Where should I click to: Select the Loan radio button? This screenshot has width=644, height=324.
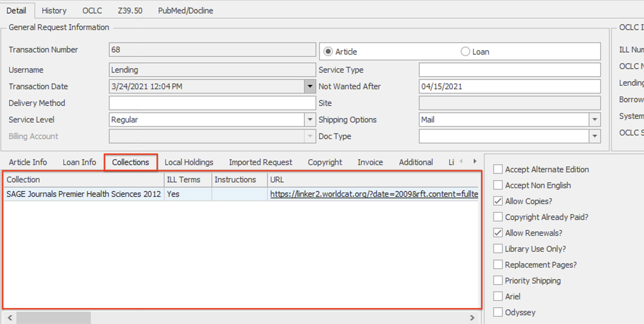[465, 52]
